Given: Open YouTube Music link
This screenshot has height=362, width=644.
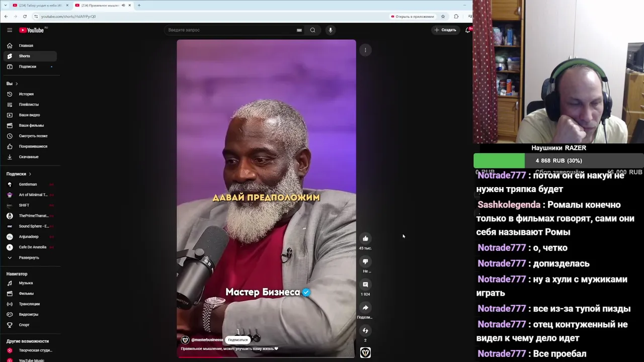Looking at the screenshot, I should tap(30, 360).
